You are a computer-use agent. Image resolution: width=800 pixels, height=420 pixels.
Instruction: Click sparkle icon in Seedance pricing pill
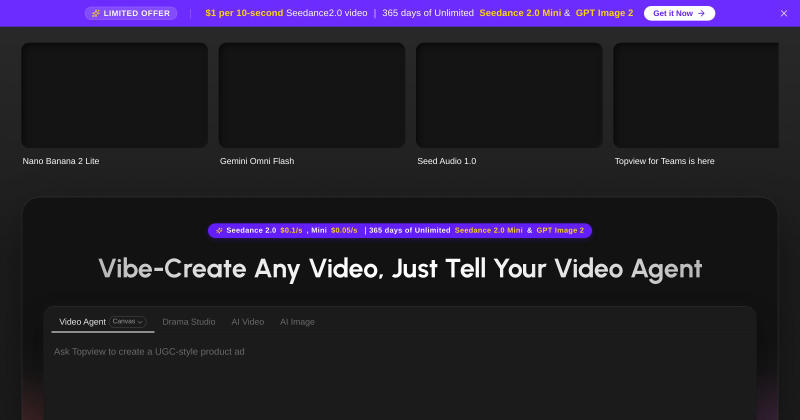pos(219,231)
